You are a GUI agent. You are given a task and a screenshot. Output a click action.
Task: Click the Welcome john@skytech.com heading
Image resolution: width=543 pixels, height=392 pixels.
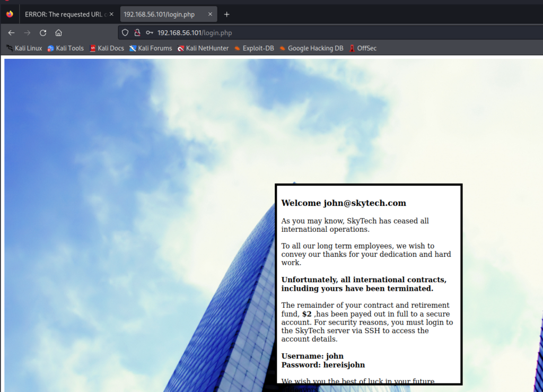344,203
